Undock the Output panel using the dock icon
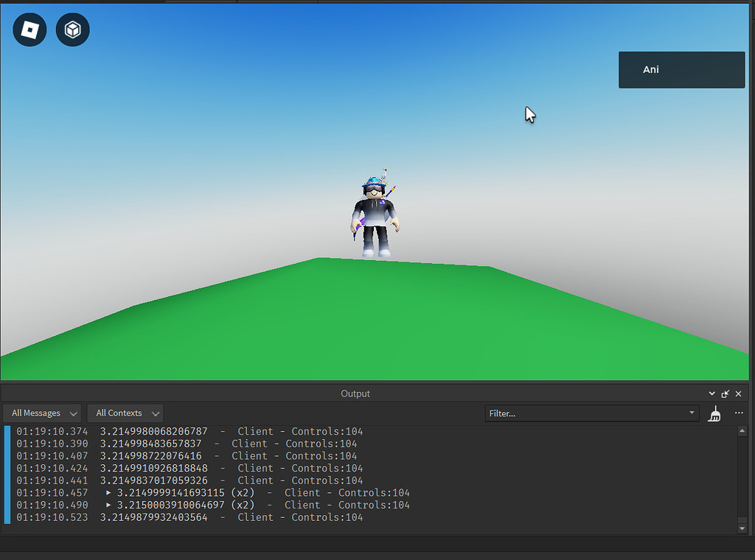 [725, 393]
